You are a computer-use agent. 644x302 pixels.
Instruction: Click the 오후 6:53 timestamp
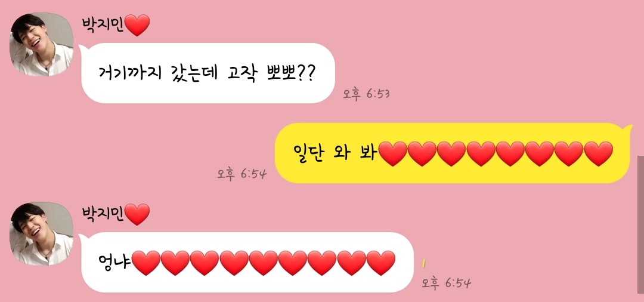click(x=366, y=94)
